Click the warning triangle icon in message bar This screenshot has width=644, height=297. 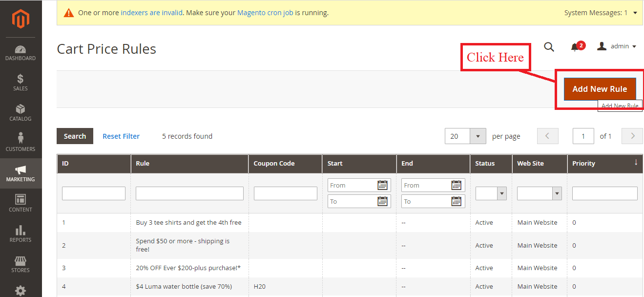click(x=69, y=13)
